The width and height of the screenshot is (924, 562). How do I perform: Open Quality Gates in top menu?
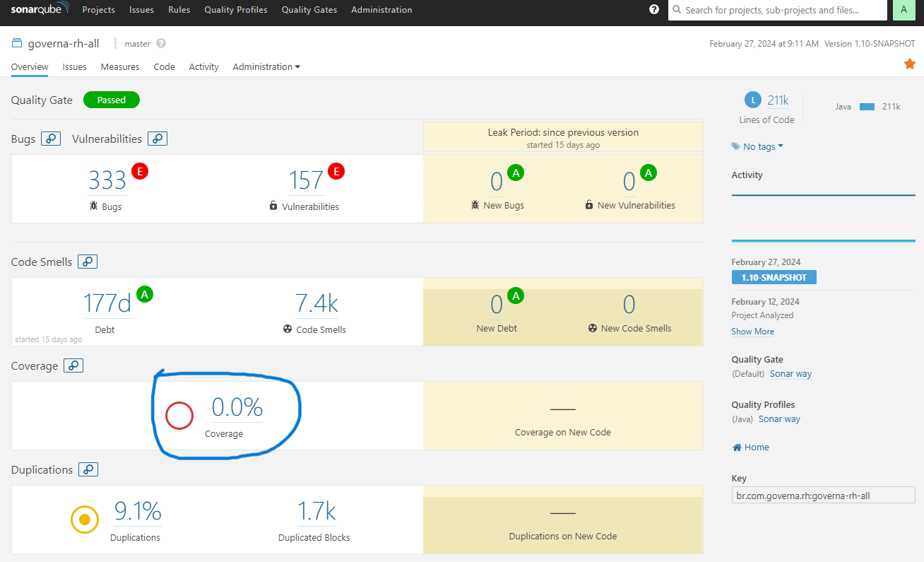click(x=309, y=10)
